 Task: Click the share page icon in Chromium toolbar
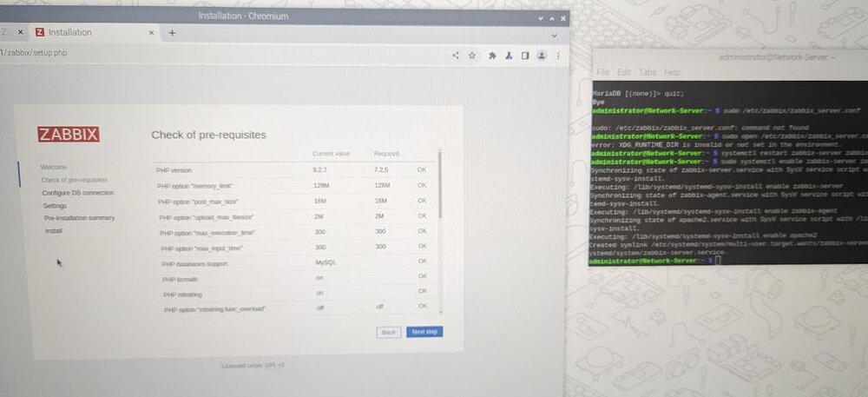(x=456, y=56)
